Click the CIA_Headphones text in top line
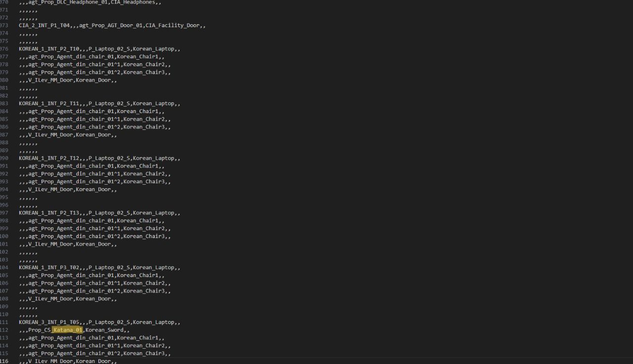Viewport: 633px width, 364px height. pos(133,2)
